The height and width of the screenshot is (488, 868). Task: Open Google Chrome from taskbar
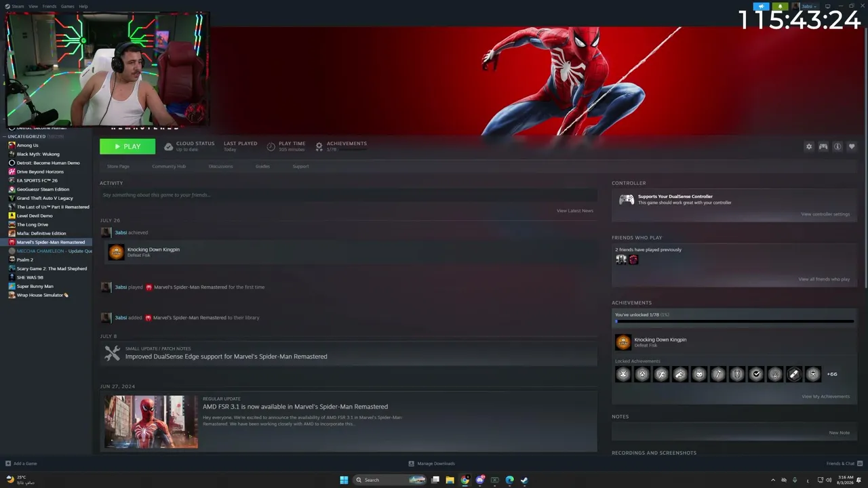click(465, 480)
